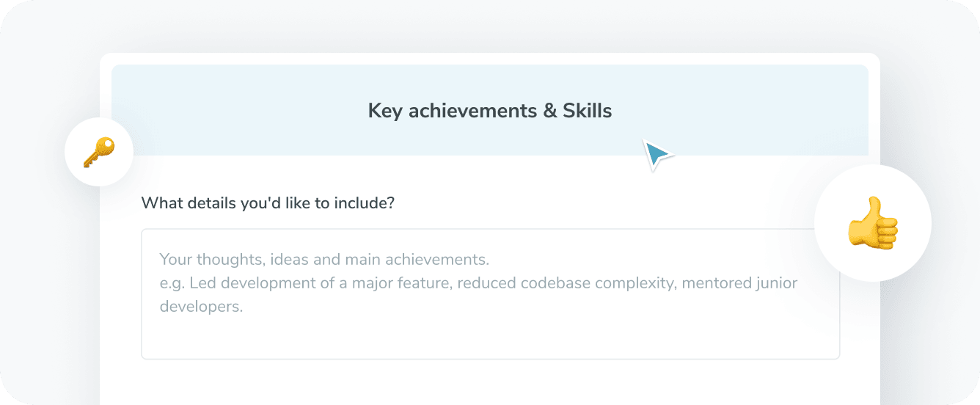Click the "What details you'd like to include?" label
Screen dimensions: 980x405
click(x=267, y=202)
